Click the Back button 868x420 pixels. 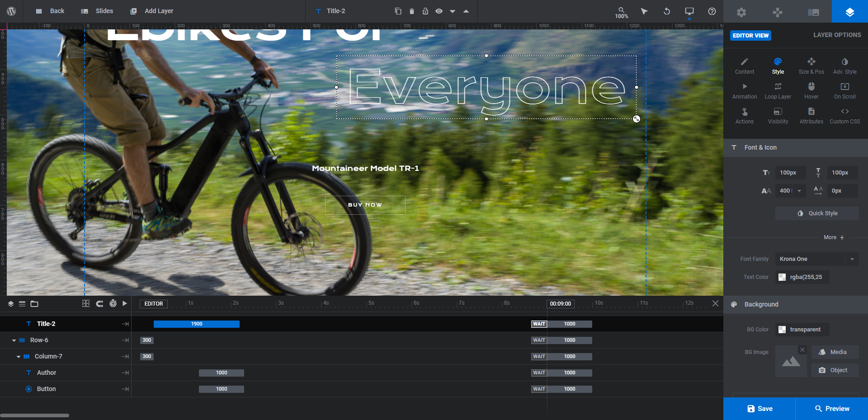[50, 11]
